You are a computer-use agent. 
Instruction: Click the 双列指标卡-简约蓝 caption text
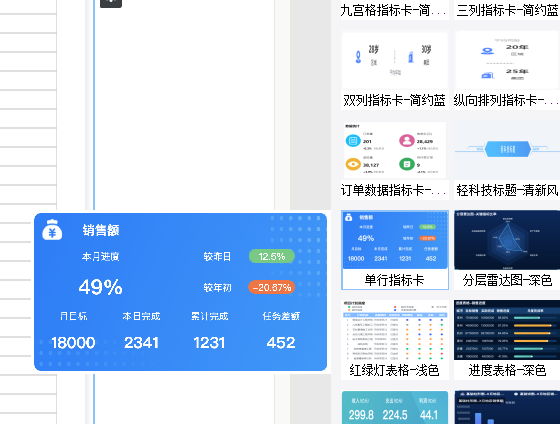pyautogui.click(x=394, y=100)
